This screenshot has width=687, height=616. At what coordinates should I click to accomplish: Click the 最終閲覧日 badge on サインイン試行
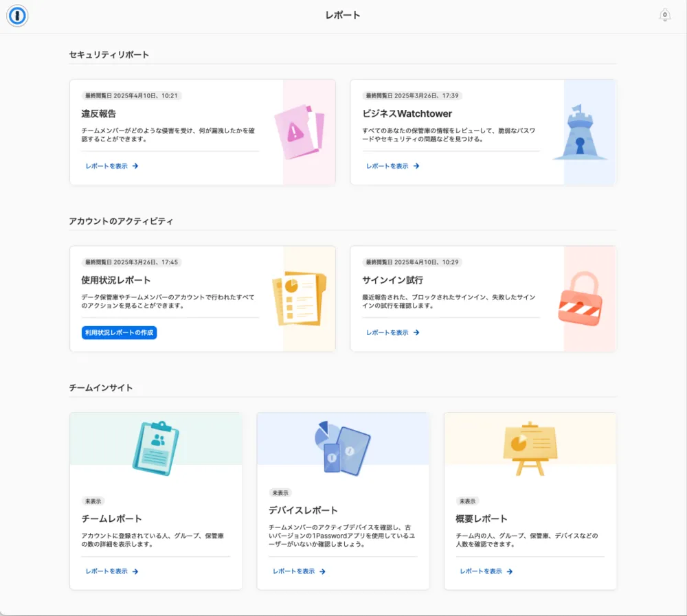click(410, 262)
